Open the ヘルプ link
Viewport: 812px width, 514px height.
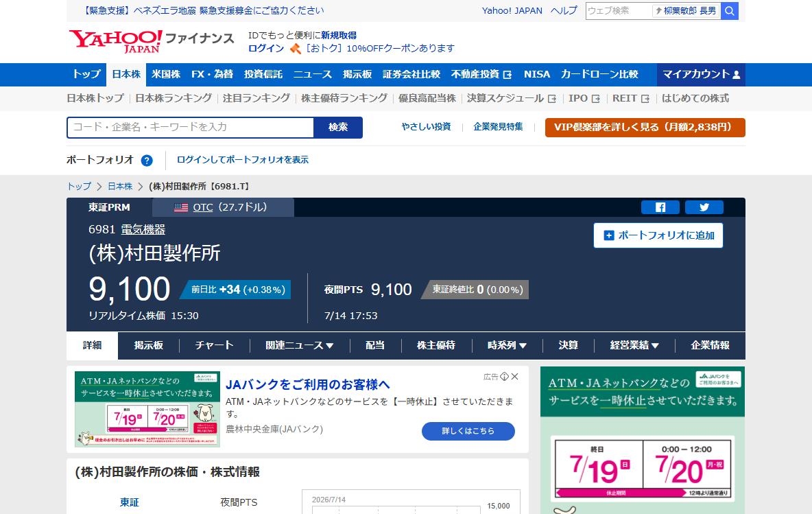point(564,10)
